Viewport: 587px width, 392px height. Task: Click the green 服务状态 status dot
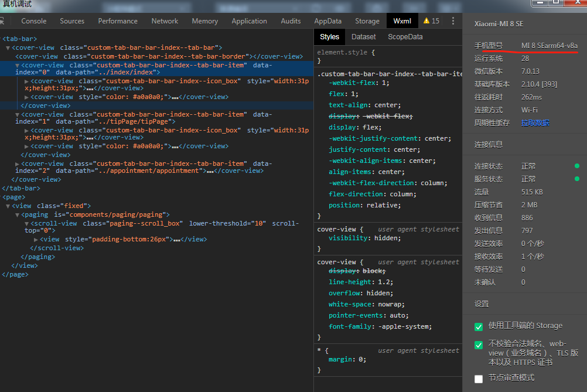(x=577, y=179)
